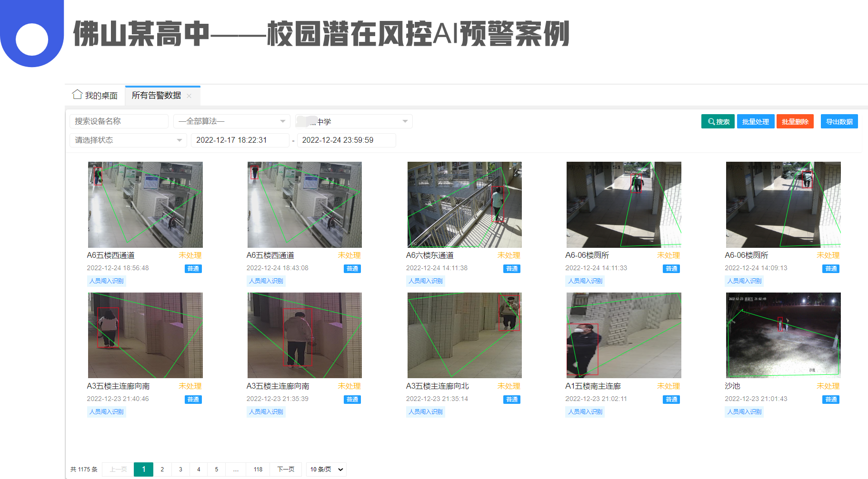Open A3五楼主连廊向北 alarm thumbnail
Viewport: 868px width, 479px height.
(x=465, y=335)
